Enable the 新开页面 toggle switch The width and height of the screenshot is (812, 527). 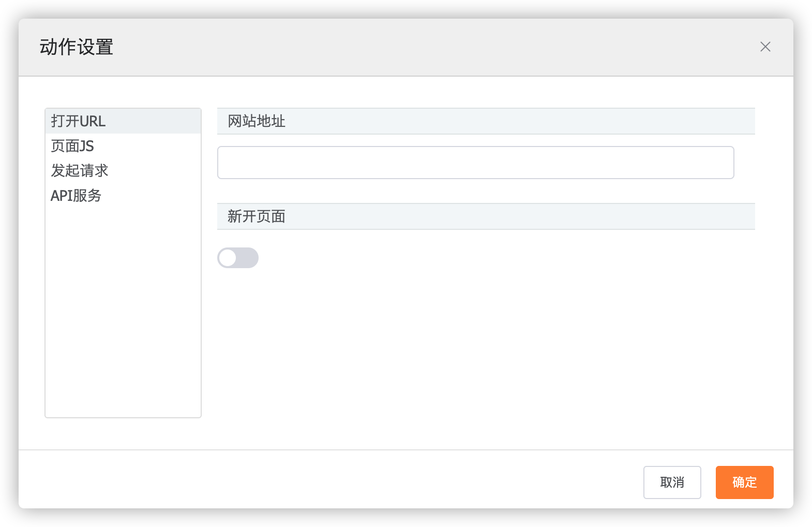pos(237,258)
